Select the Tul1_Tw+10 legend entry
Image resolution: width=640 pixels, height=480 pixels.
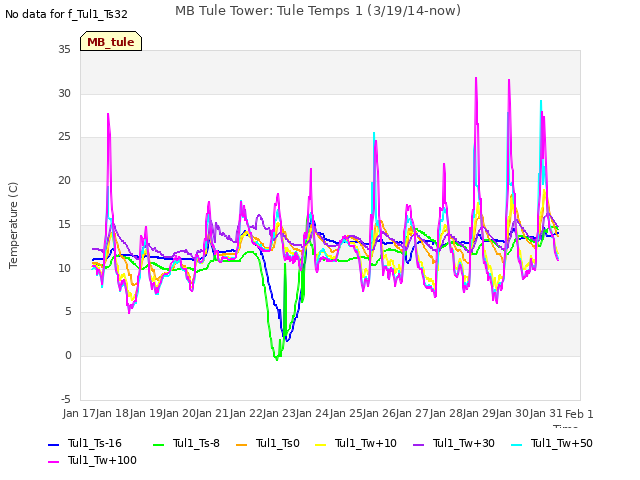point(356,443)
